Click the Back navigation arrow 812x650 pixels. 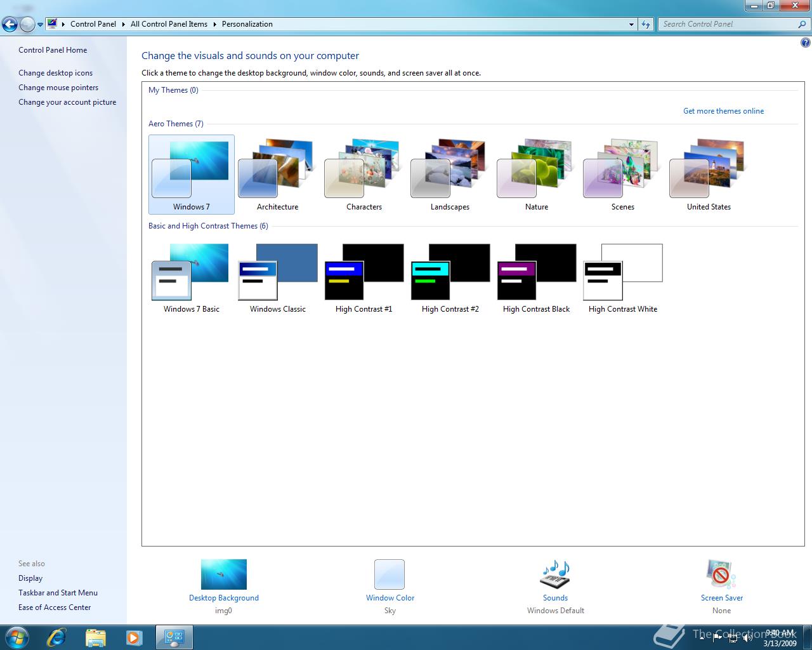[x=10, y=25]
